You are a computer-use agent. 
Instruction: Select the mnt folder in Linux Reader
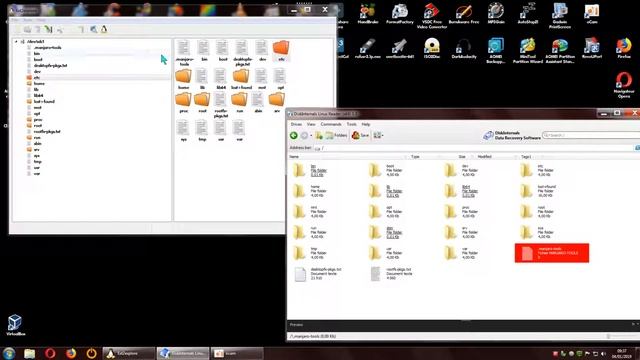point(310,211)
